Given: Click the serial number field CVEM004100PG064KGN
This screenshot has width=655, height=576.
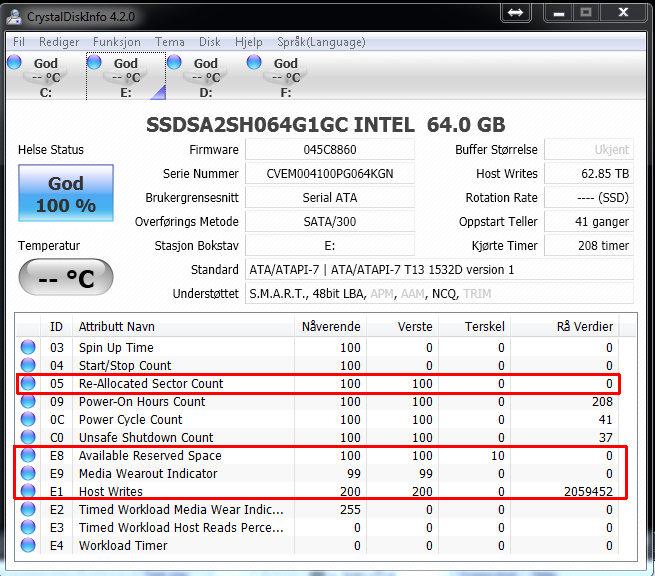Looking at the screenshot, I should [330, 173].
